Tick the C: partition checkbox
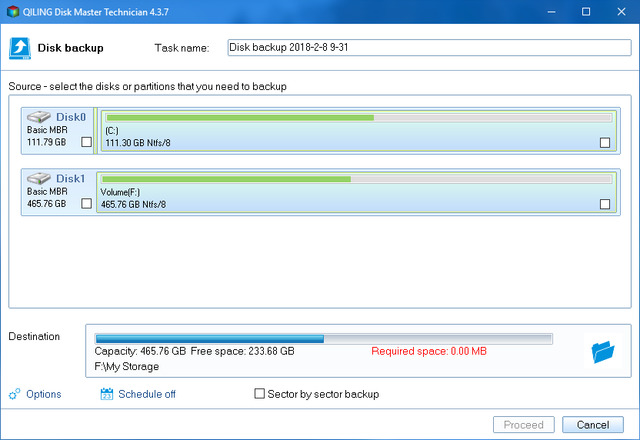 604,143
